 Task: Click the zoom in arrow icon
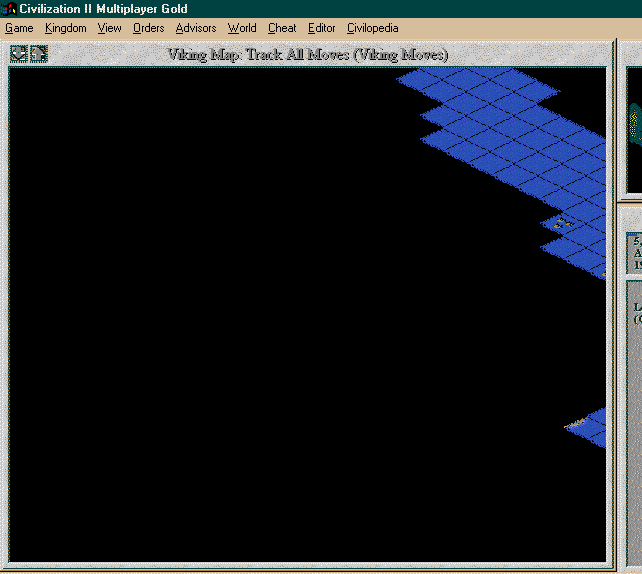pyautogui.click(x=39, y=54)
